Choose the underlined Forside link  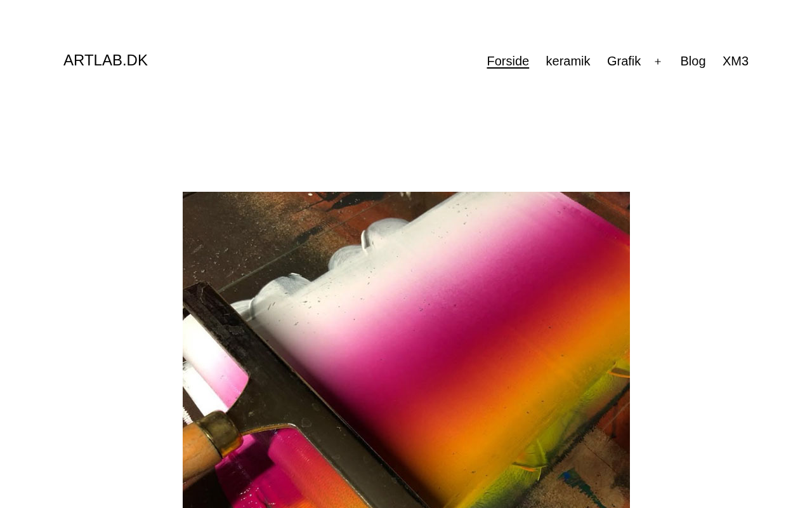click(x=507, y=61)
